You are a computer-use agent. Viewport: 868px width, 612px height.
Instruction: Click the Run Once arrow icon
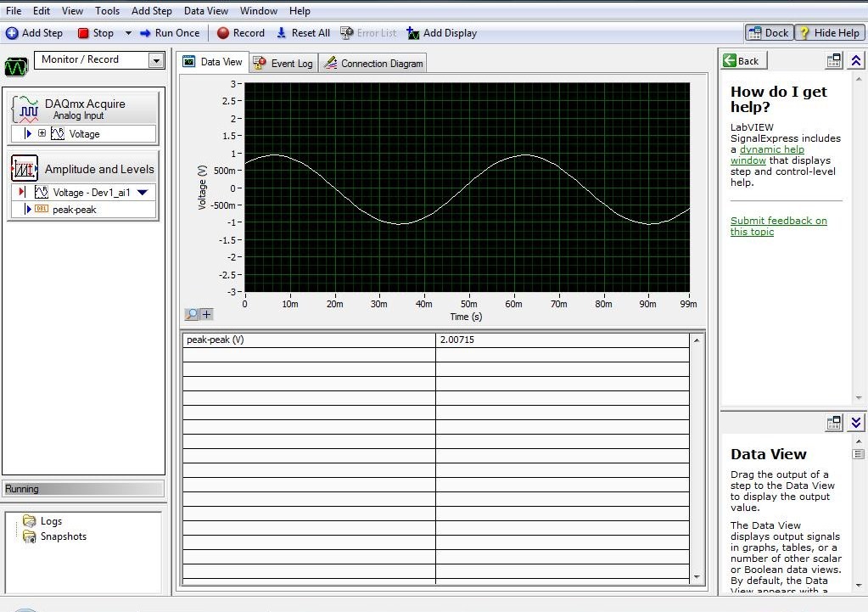point(145,33)
